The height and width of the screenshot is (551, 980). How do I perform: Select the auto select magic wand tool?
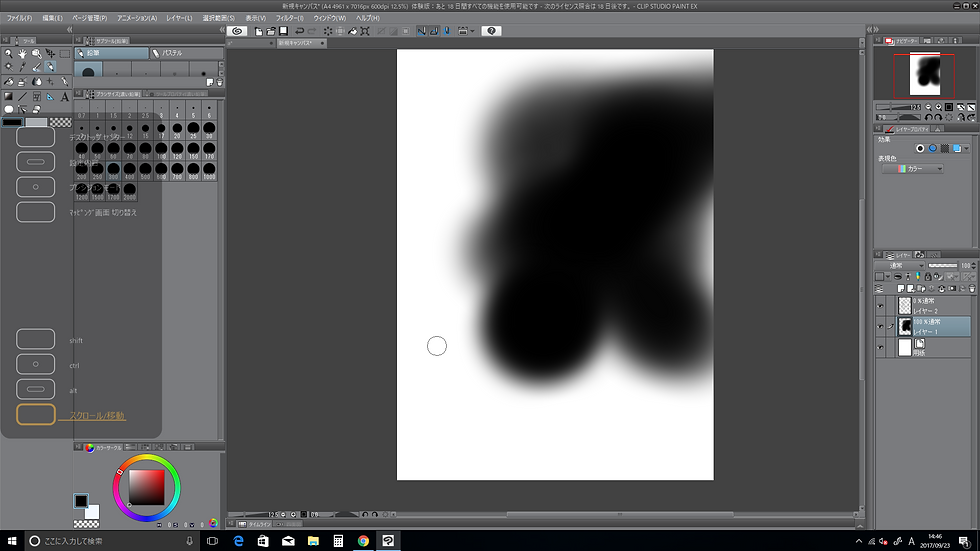point(9,67)
